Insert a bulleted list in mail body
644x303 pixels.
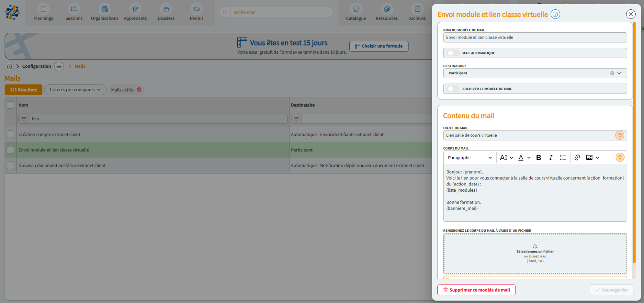coord(563,158)
